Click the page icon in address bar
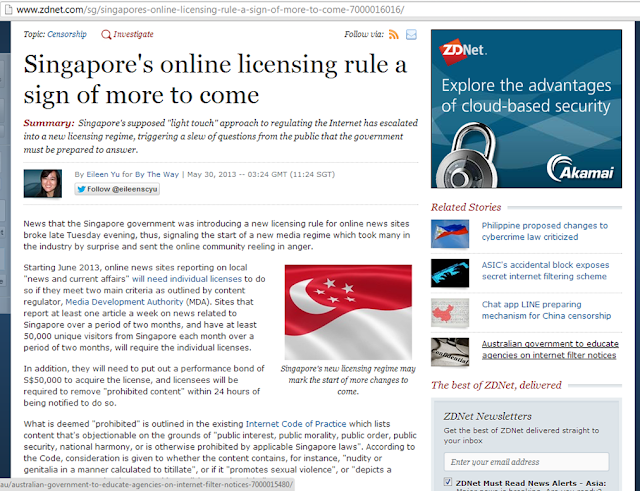 click(x=8, y=9)
